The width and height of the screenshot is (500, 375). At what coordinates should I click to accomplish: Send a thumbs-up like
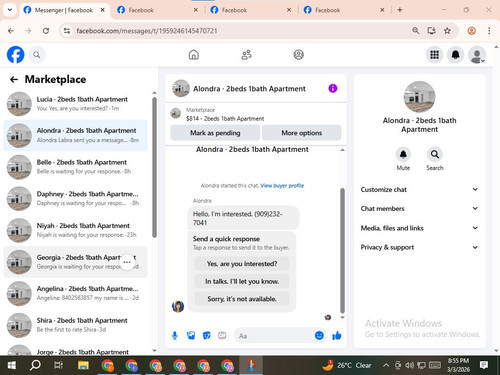[337, 335]
